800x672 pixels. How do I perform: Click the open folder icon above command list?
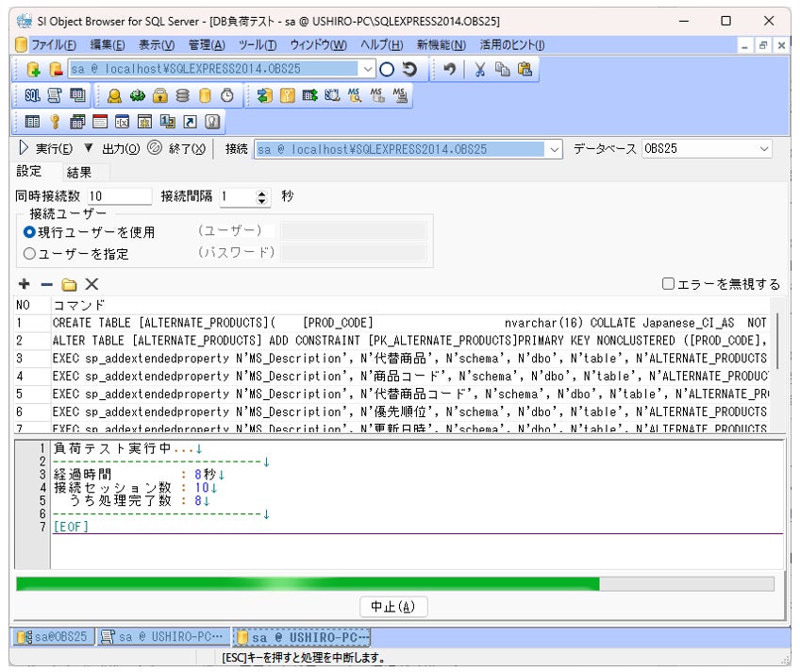click(69, 284)
